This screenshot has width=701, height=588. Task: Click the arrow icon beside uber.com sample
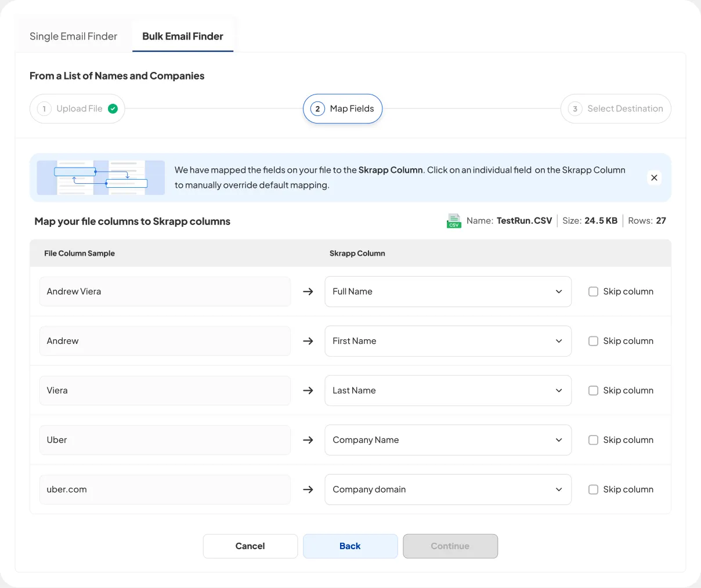pyautogui.click(x=308, y=489)
